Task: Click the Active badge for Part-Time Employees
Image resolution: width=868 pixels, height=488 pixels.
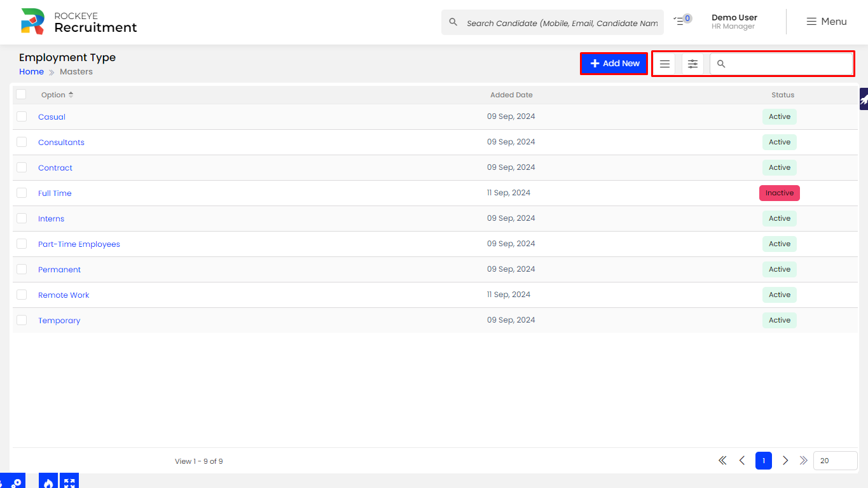Action: point(780,244)
